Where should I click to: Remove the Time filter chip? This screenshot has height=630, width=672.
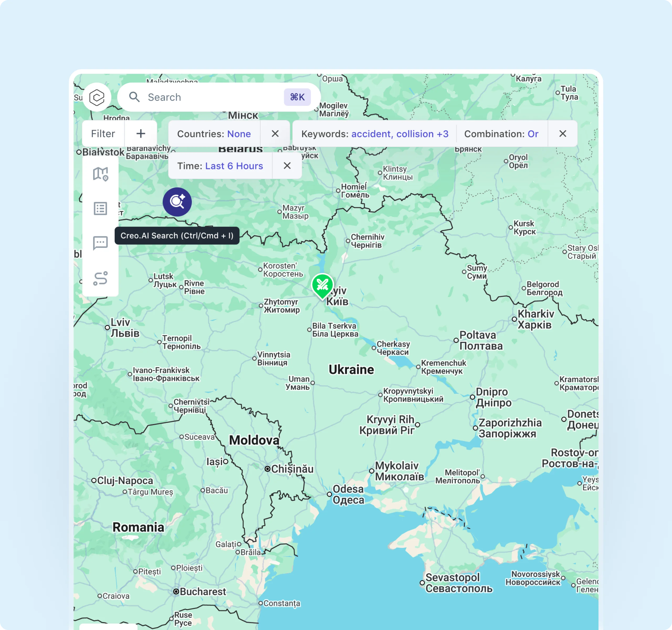coord(287,166)
